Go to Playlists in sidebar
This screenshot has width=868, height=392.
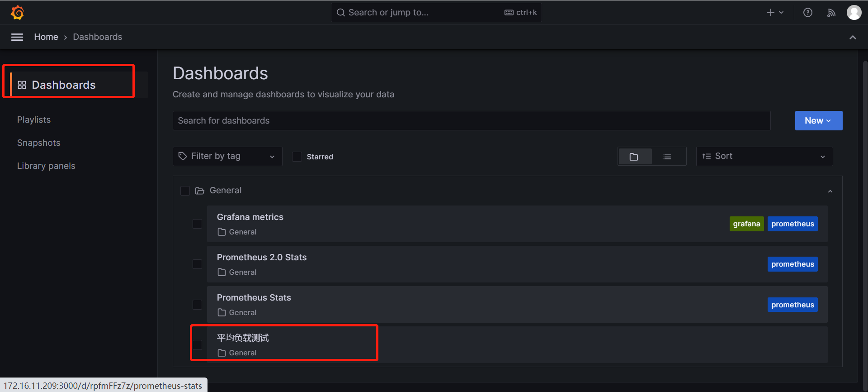coord(34,120)
